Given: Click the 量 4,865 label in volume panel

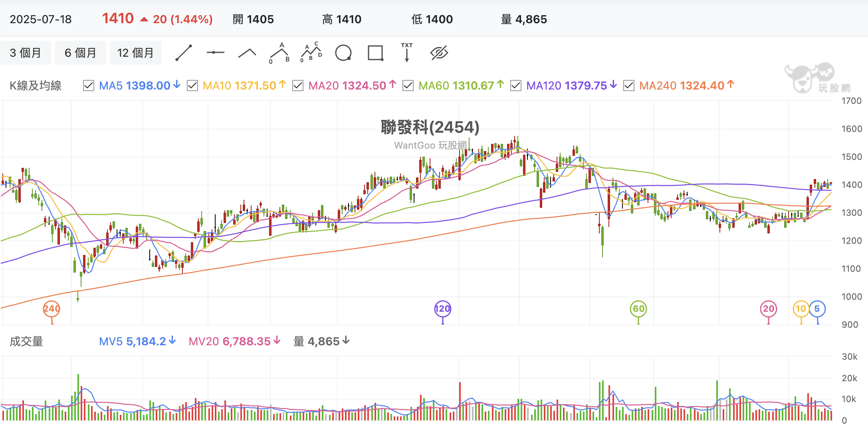Looking at the screenshot, I should (322, 341).
